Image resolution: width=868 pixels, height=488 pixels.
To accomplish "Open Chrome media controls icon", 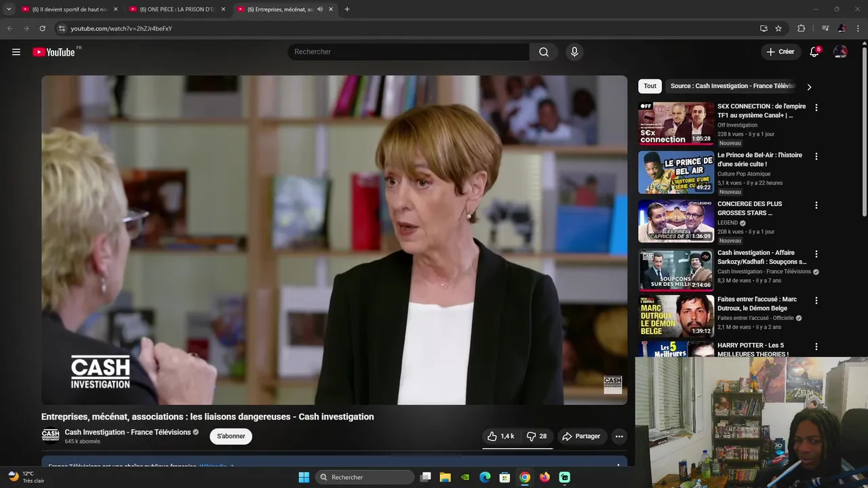I will coord(825,28).
